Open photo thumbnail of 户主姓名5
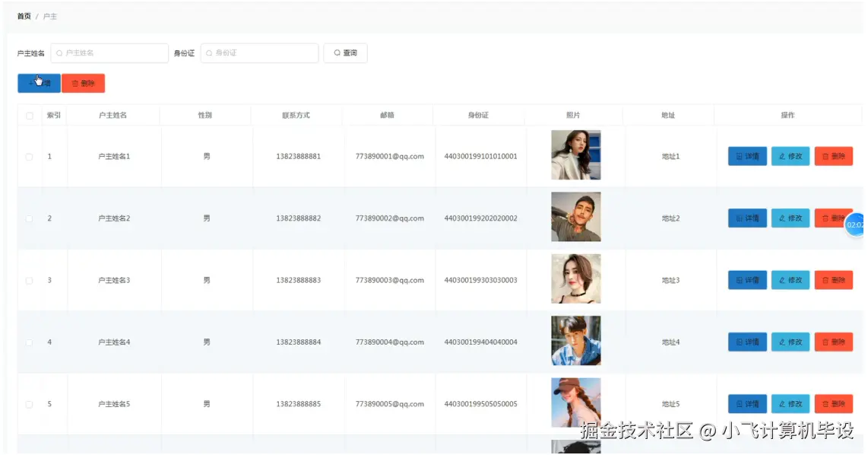868x455 pixels. point(575,402)
